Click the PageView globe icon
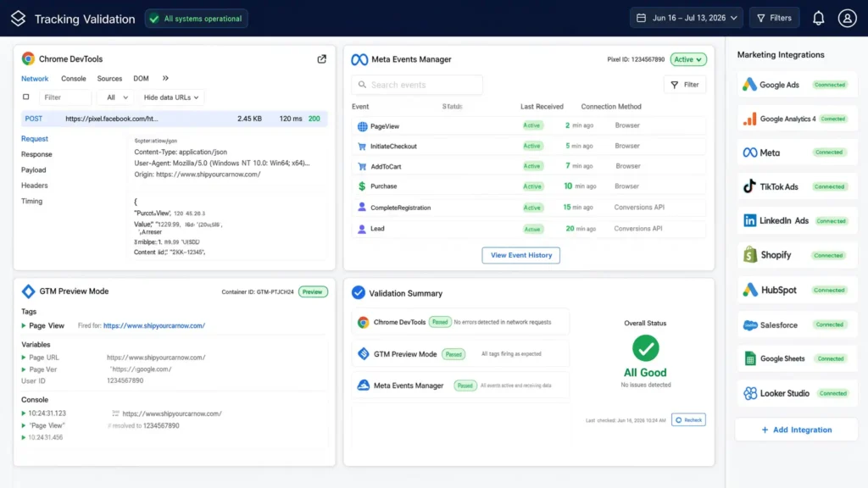868x488 pixels. 362,126
